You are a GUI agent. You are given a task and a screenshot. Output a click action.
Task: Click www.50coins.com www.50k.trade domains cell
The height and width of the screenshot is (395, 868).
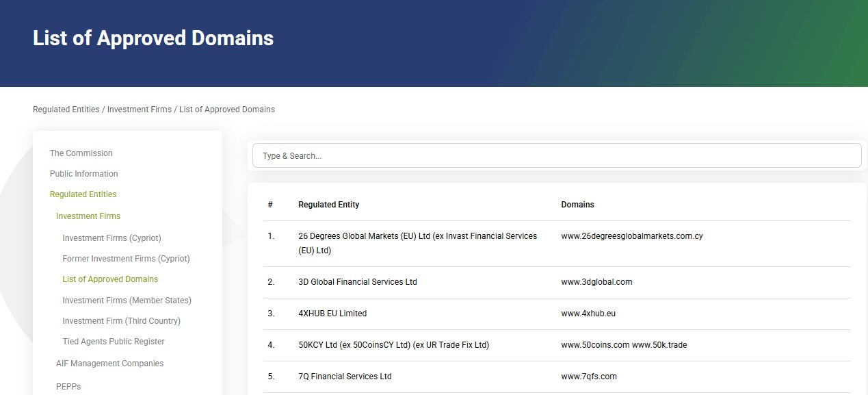click(x=624, y=345)
